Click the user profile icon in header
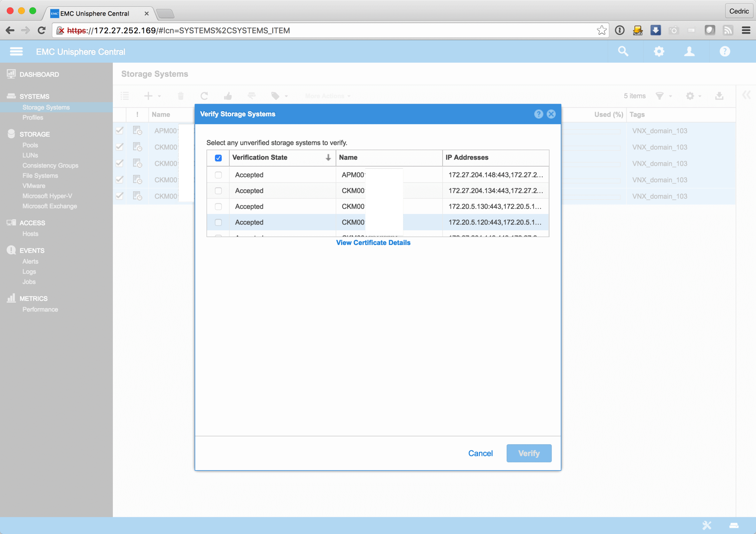 [x=689, y=51]
